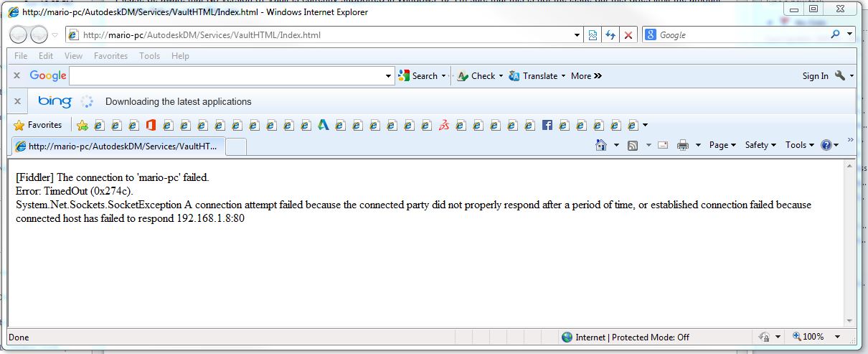This screenshot has height=354, width=868.
Task: Click the Print icon
Action: coord(682,145)
